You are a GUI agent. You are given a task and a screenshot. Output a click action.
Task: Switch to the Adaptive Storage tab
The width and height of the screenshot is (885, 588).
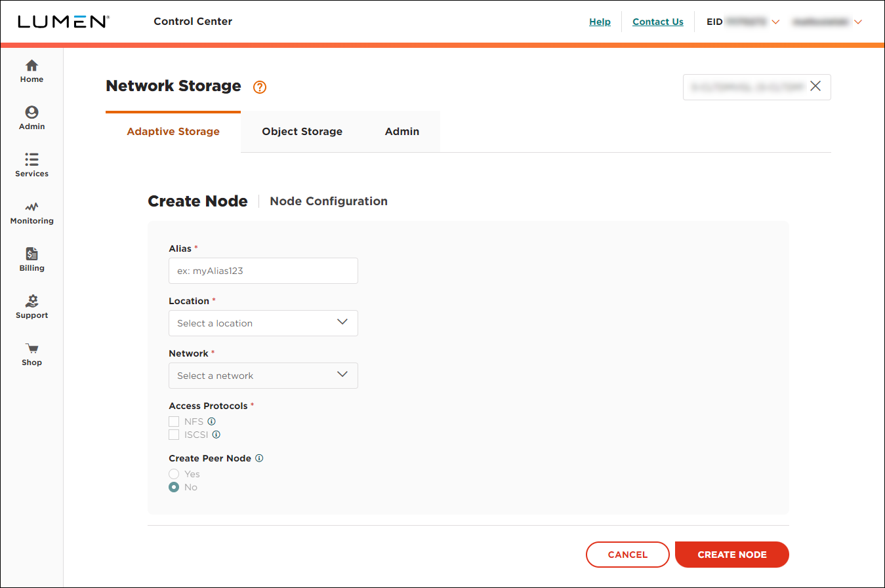click(173, 132)
